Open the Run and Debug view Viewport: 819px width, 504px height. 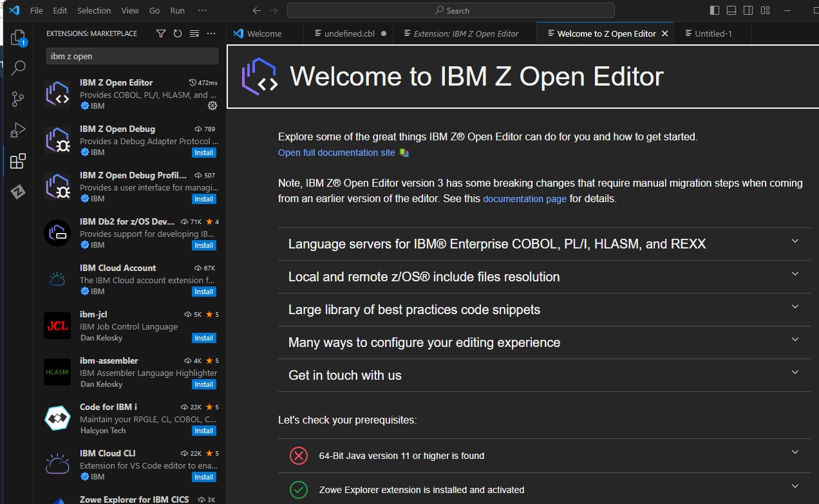[x=18, y=130]
